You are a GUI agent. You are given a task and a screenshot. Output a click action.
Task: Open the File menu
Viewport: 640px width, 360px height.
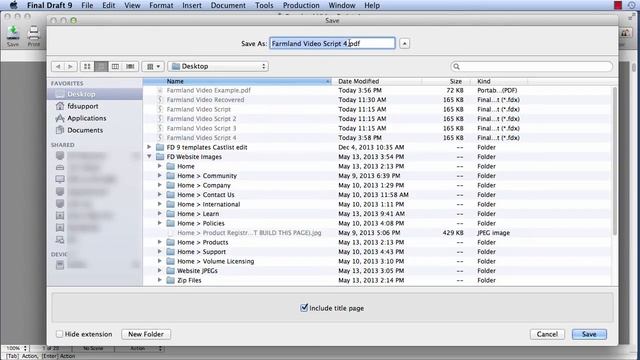coord(87,5)
